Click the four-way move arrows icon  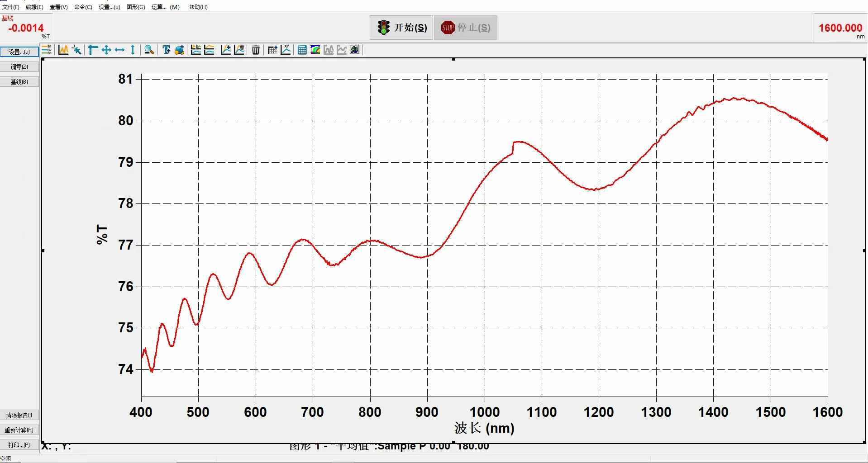pos(106,50)
